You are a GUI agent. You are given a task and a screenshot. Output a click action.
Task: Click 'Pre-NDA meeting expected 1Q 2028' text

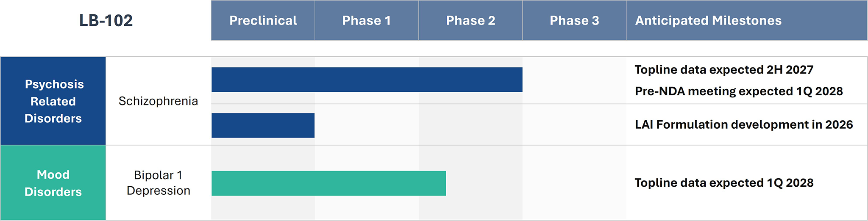coord(739,91)
